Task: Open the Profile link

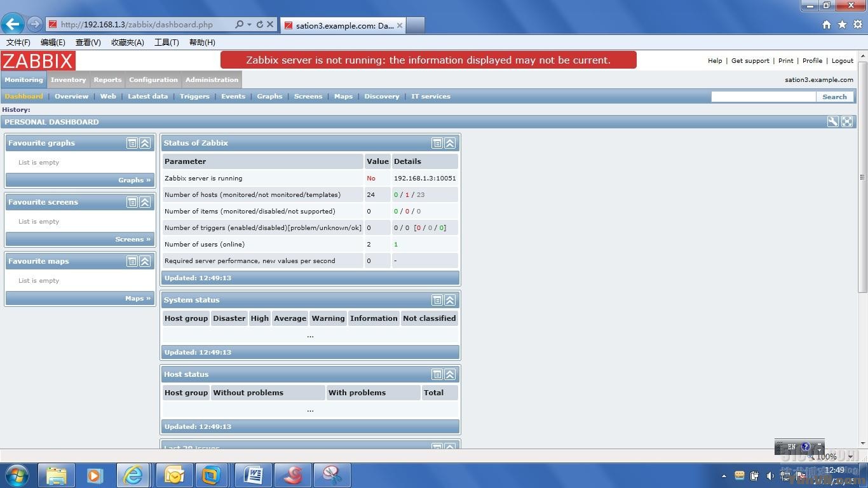Action: [x=812, y=61]
